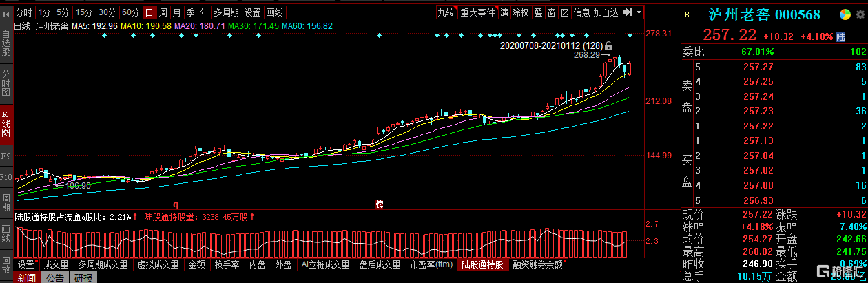This screenshot has height=283, width=868.
Task: Click the red 榜 marker under the chart
Action: 379,205
